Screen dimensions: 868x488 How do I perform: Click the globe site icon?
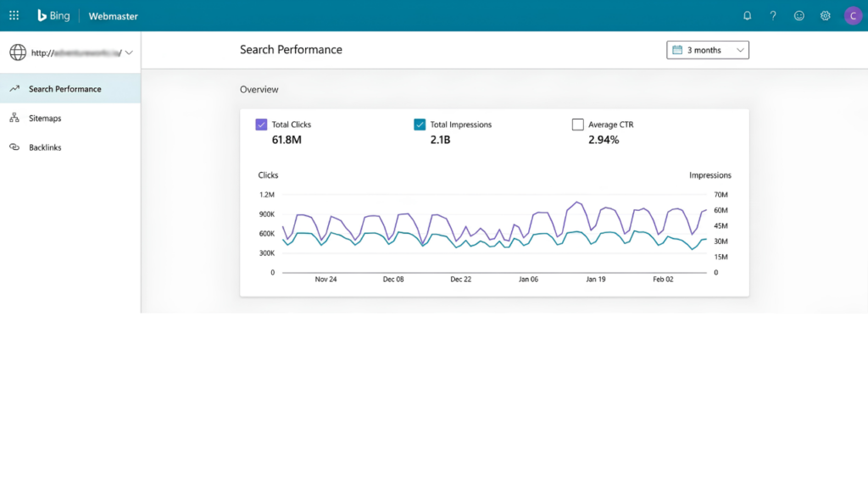[x=18, y=53]
